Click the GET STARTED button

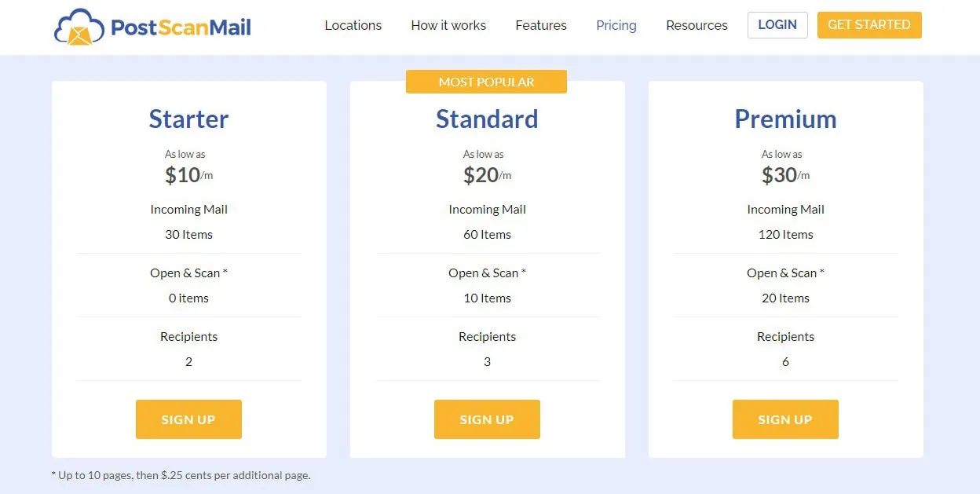tap(869, 25)
